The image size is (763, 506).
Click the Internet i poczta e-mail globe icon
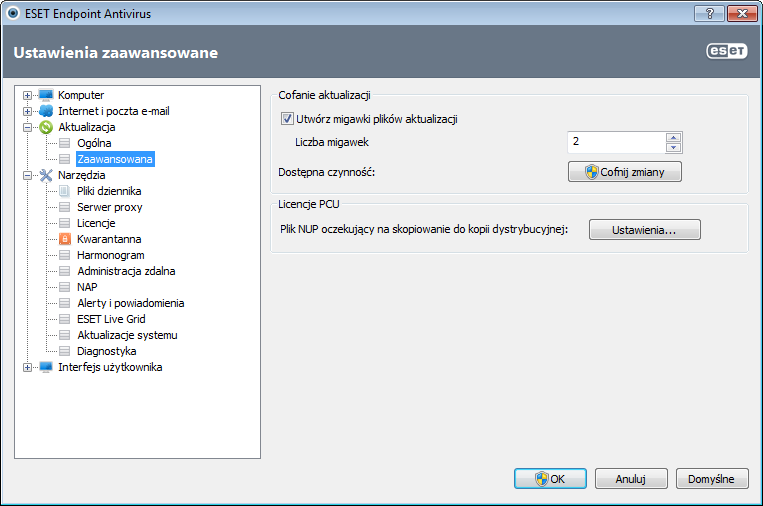46,111
